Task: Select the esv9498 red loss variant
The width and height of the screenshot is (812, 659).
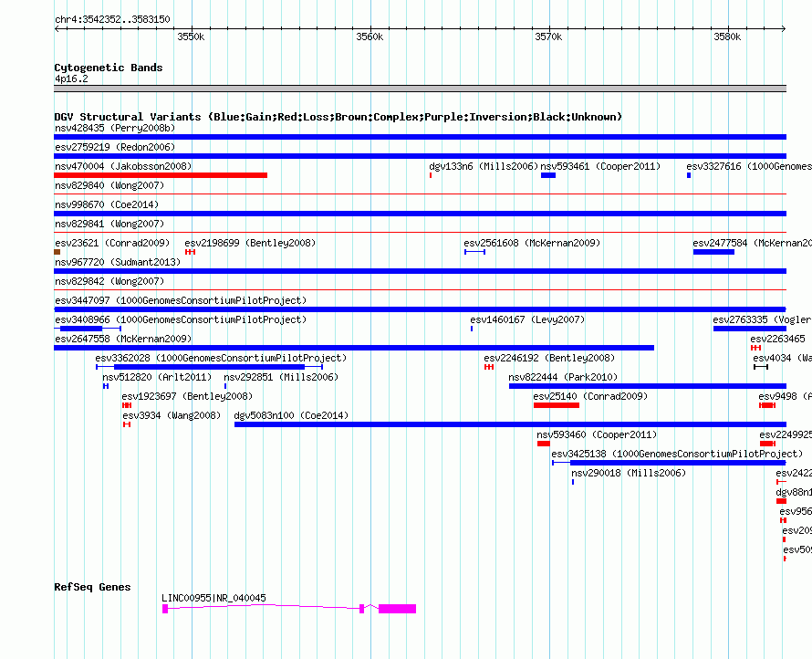Action: tap(767, 405)
